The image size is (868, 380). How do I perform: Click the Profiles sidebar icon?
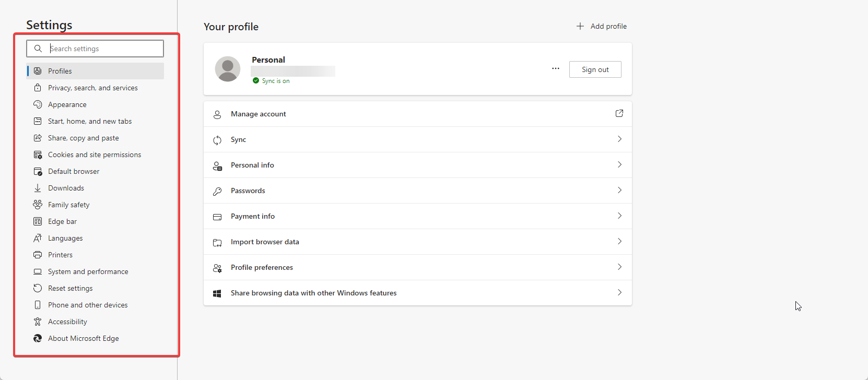pos(38,71)
